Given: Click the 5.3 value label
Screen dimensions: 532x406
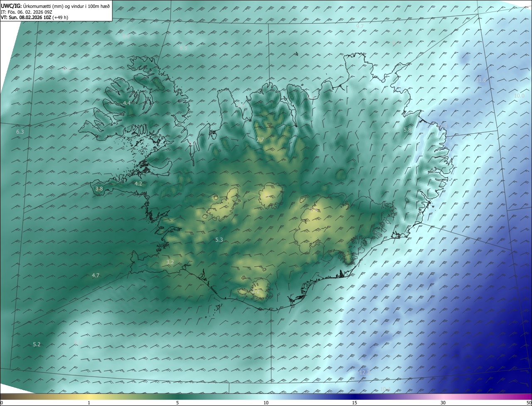Looking at the screenshot, I should [x=219, y=240].
